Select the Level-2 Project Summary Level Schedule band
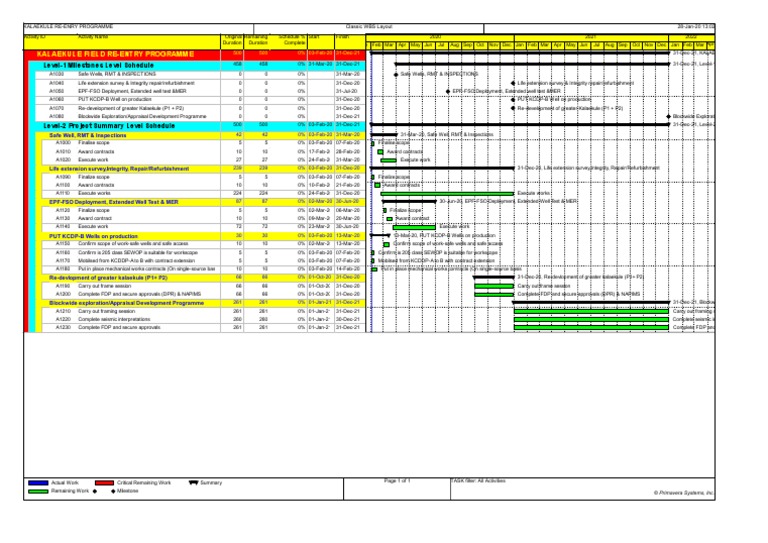Image resolution: width=768 pixels, height=543 pixels. point(197,126)
